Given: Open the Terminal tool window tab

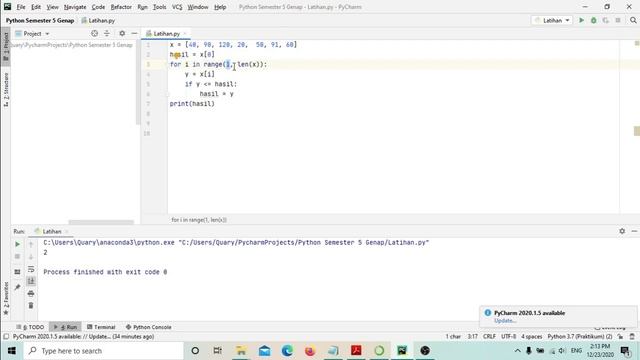Looking at the screenshot, I should (x=101, y=327).
